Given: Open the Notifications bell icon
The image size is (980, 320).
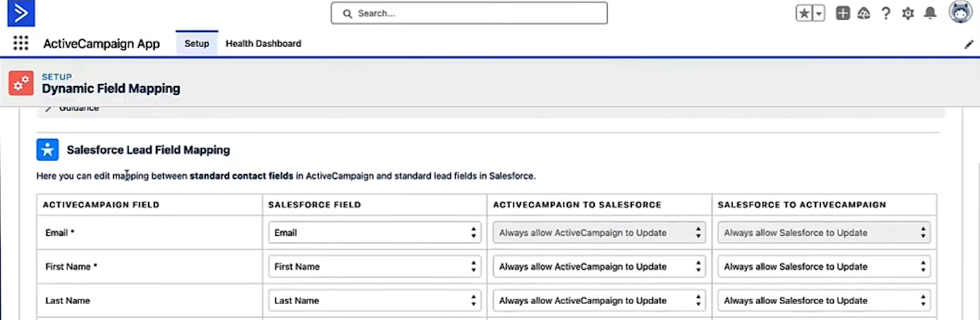Looking at the screenshot, I should tap(930, 13).
